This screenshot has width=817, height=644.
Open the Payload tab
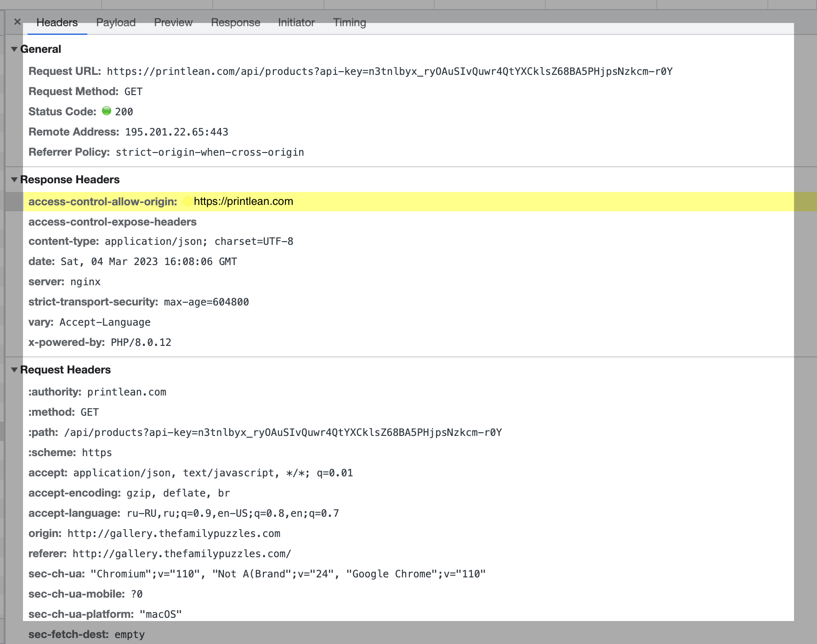point(116,23)
